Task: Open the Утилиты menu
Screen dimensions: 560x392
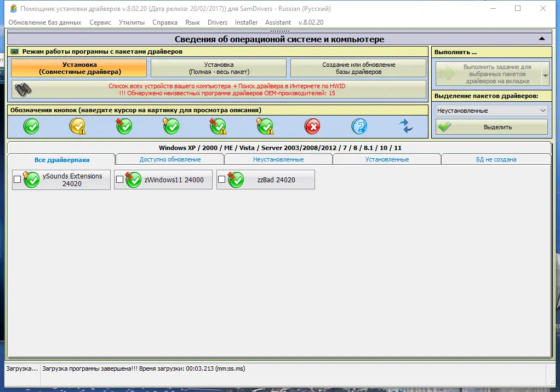Action: (x=132, y=22)
